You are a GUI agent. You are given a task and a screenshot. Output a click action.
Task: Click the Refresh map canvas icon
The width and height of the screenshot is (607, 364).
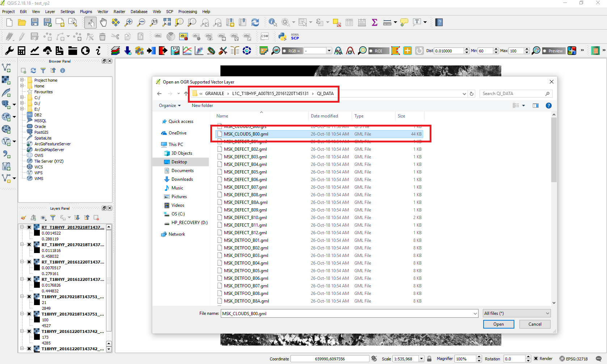pyautogui.click(x=255, y=22)
